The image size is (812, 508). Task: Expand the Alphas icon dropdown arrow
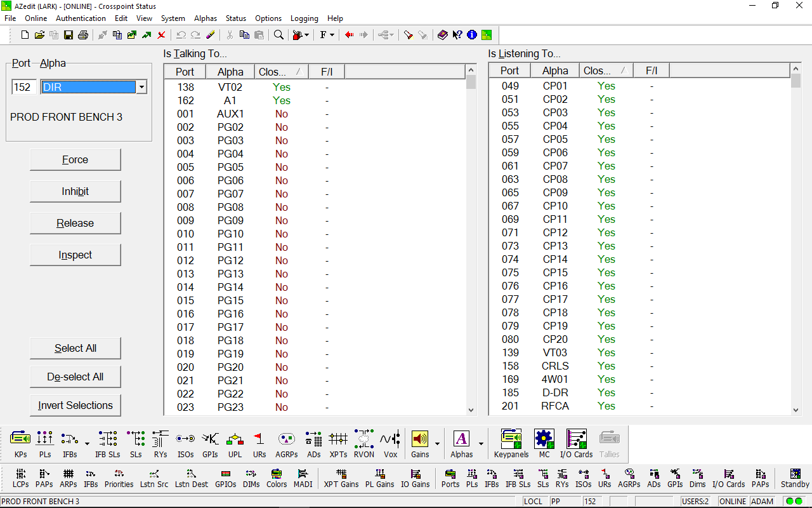click(x=481, y=444)
